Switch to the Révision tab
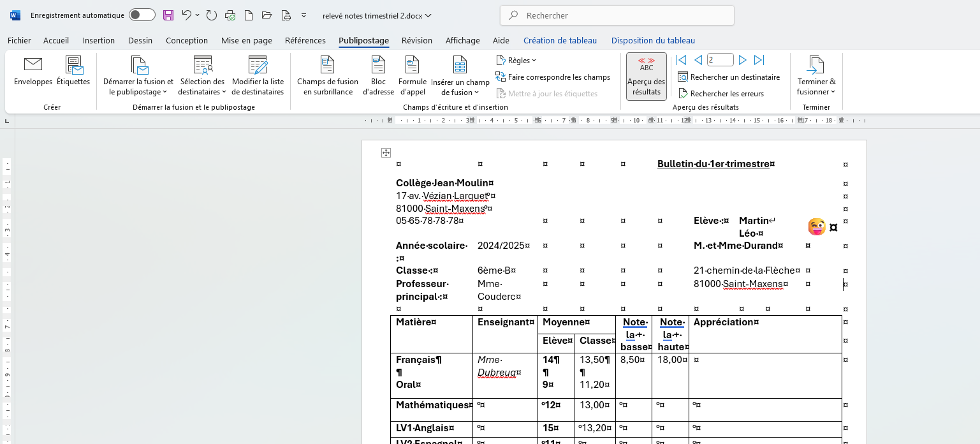 pyautogui.click(x=417, y=40)
